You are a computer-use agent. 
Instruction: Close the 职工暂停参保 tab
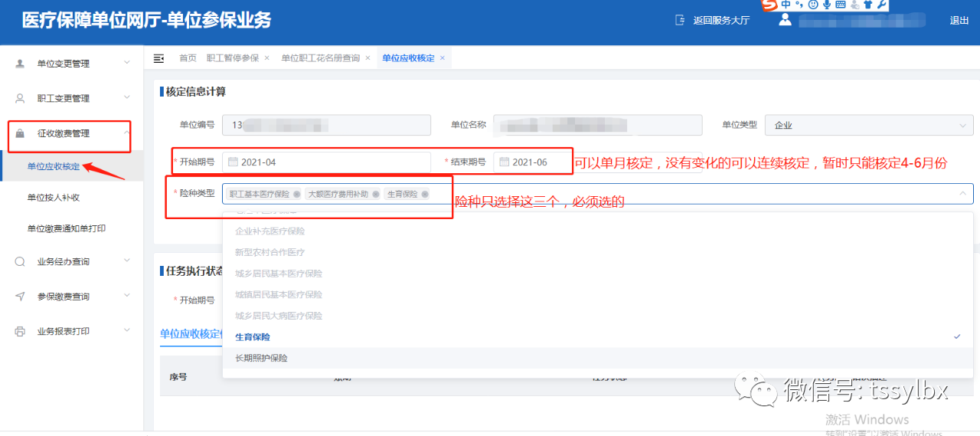pyautogui.click(x=266, y=58)
